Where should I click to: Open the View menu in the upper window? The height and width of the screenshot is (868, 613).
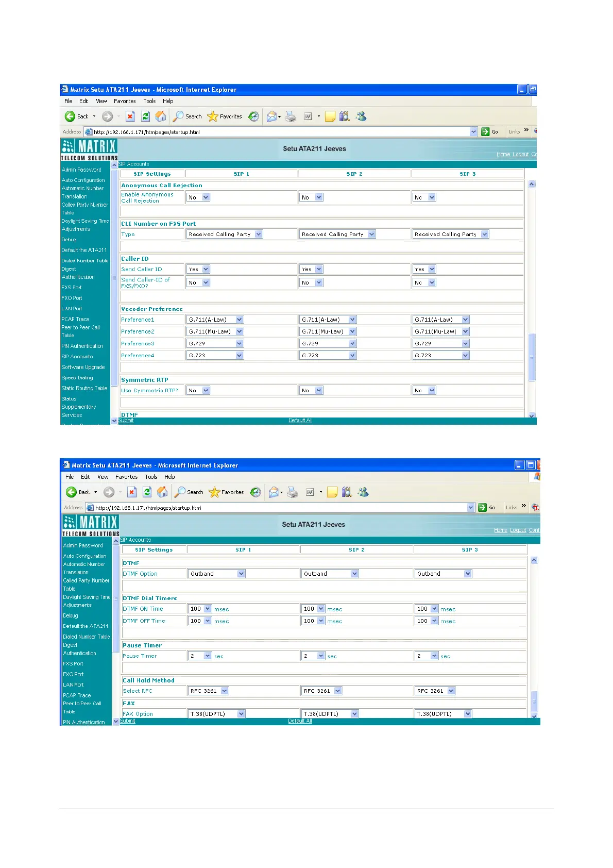coord(101,102)
